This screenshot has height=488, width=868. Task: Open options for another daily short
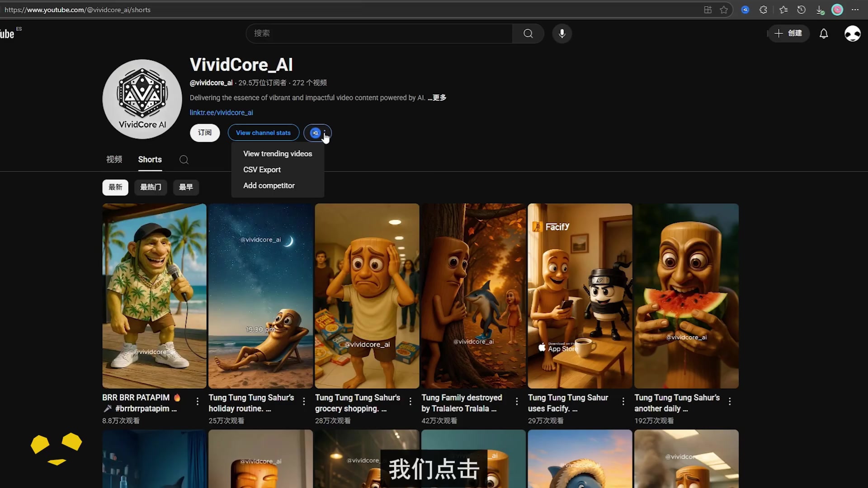click(730, 401)
